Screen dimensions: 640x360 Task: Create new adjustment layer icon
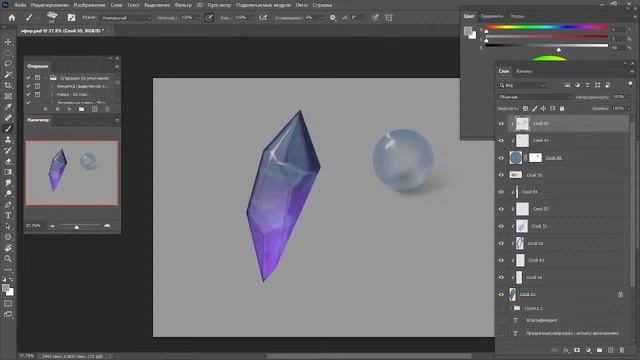(588, 350)
